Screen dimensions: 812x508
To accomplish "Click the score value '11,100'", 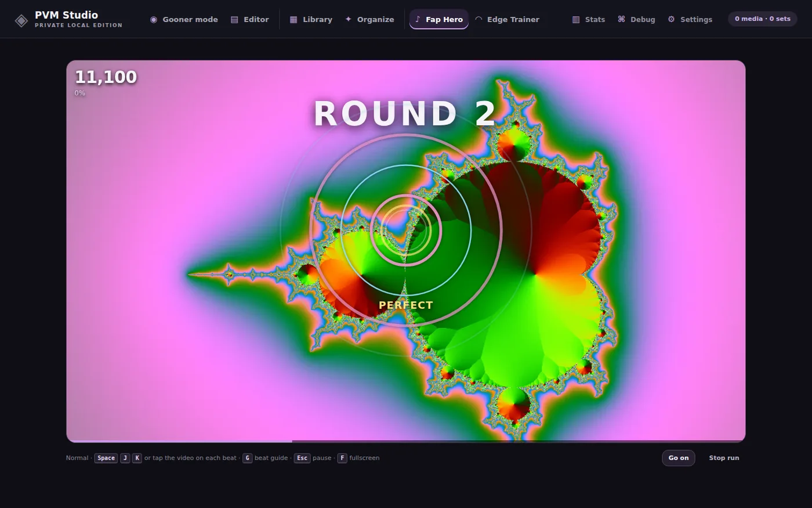I will pyautogui.click(x=106, y=77).
